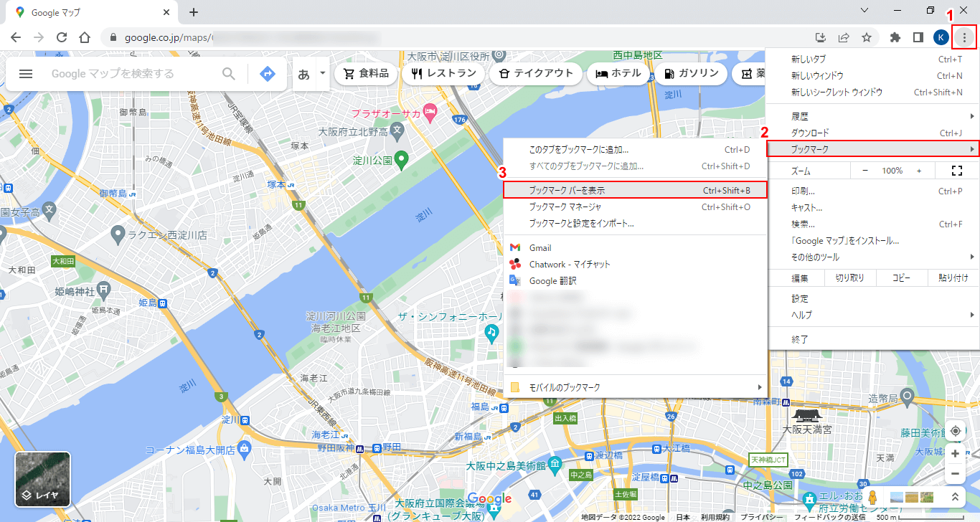Click the browser back arrow
The image size is (980, 522).
[16, 37]
